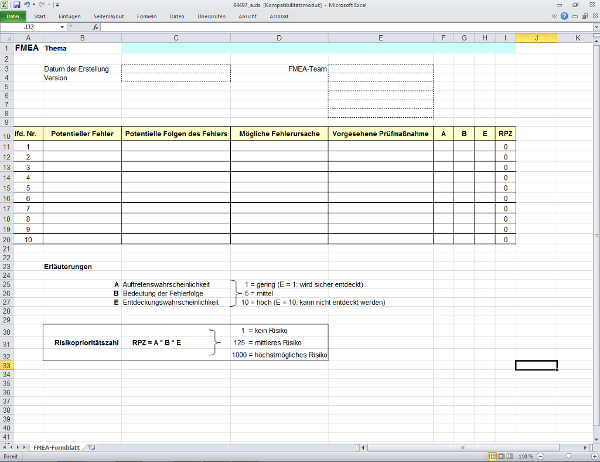This screenshot has width=600, height=462.
Task: Switch to the Einfügen ribbon tab
Action: click(x=70, y=17)
